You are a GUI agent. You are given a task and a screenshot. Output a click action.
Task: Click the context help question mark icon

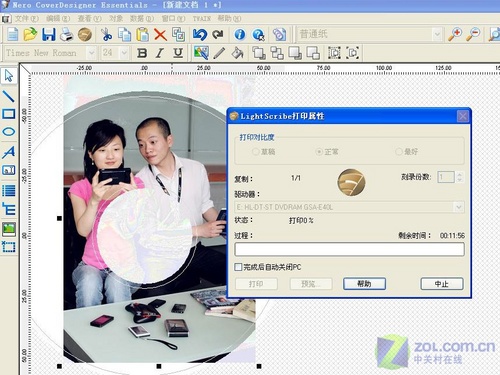[x=258, y=34]
